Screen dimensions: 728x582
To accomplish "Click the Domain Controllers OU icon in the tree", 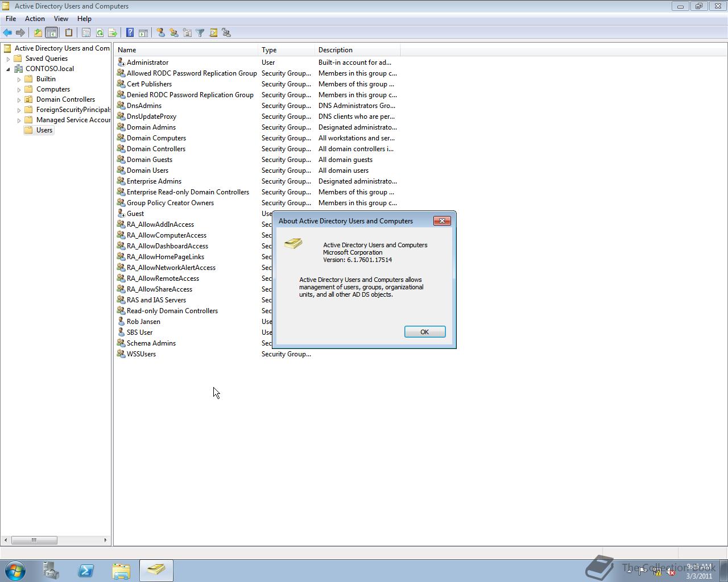I will tap(29, 99).
